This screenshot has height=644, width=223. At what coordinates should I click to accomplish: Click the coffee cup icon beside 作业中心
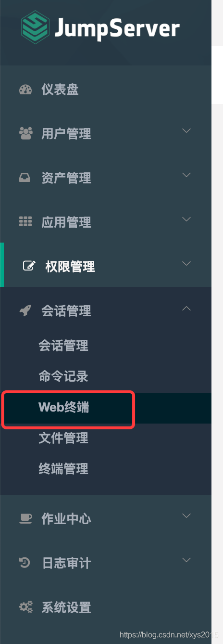click(25, 518)
